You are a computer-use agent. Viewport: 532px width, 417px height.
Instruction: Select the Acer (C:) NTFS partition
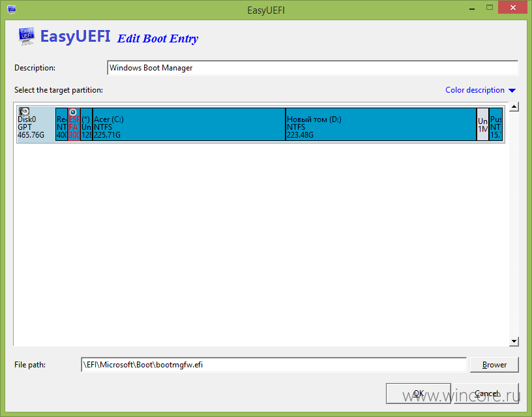188,124
